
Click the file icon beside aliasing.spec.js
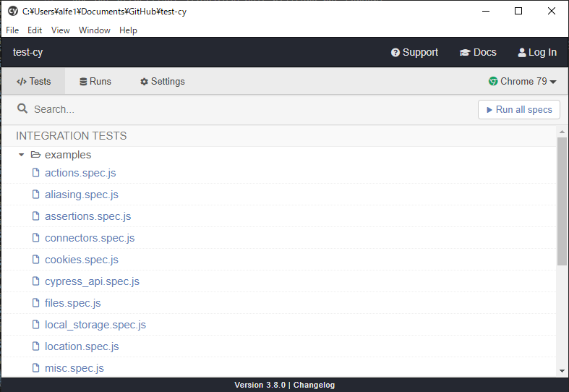coord(35,194)
